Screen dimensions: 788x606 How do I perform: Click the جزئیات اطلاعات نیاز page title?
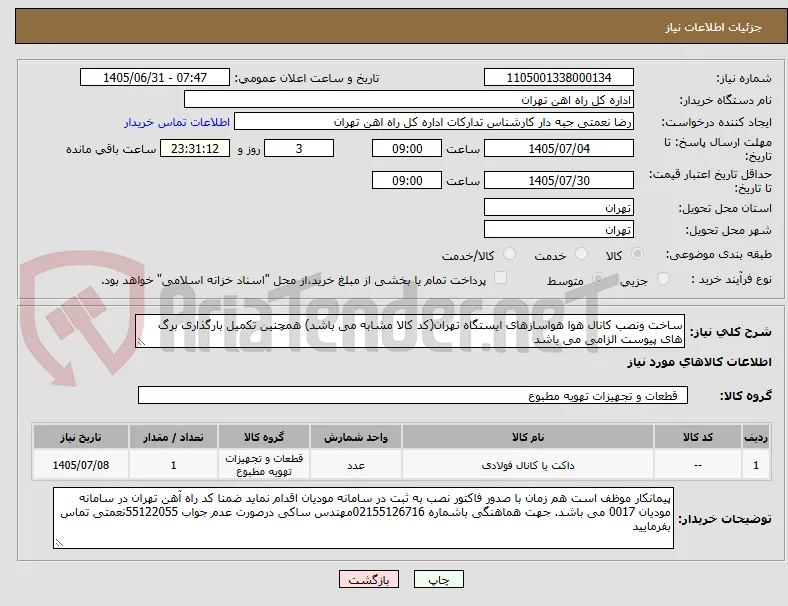(714, 27)
